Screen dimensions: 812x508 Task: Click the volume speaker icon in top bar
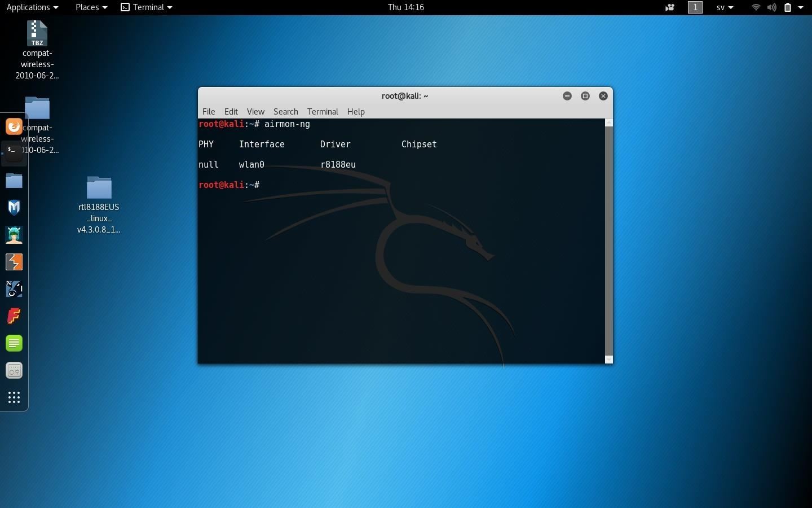[x=771, y=7]
